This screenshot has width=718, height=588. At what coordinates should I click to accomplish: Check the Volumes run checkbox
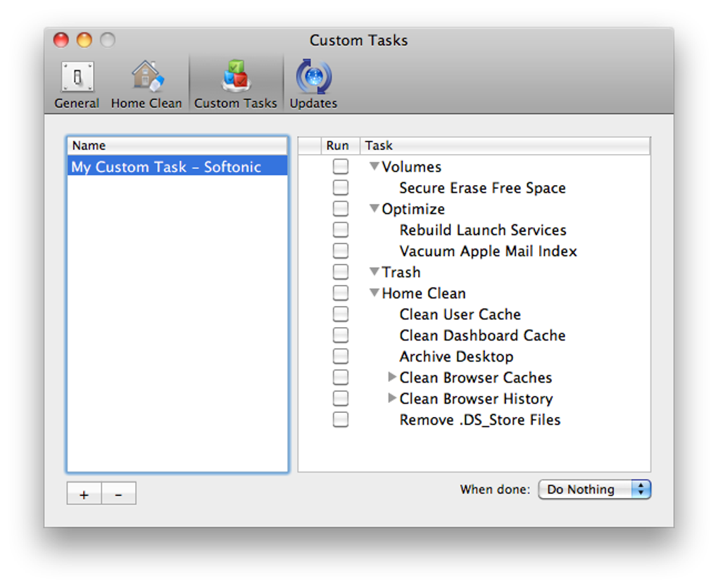(x=340, y=166)
